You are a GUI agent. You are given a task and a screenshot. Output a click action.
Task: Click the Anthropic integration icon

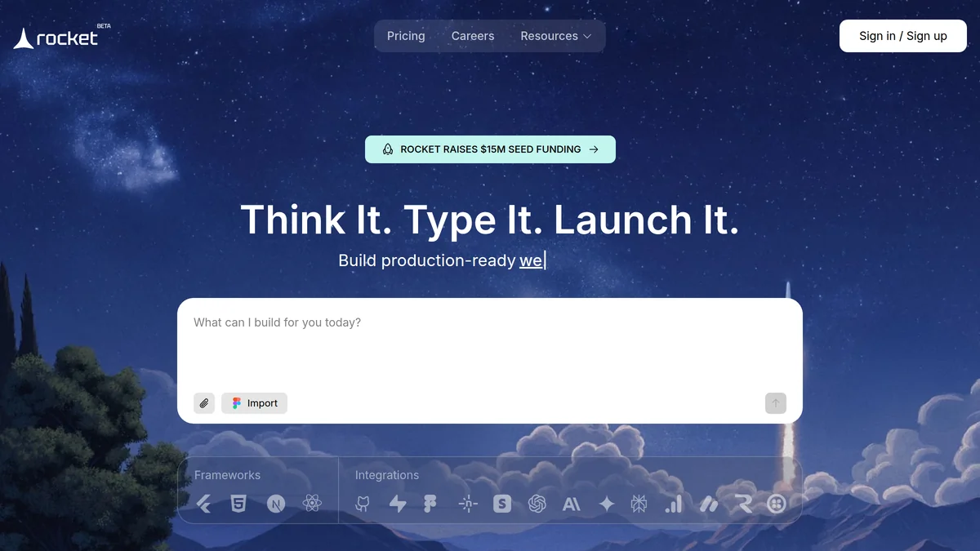[x=572, y=504]
